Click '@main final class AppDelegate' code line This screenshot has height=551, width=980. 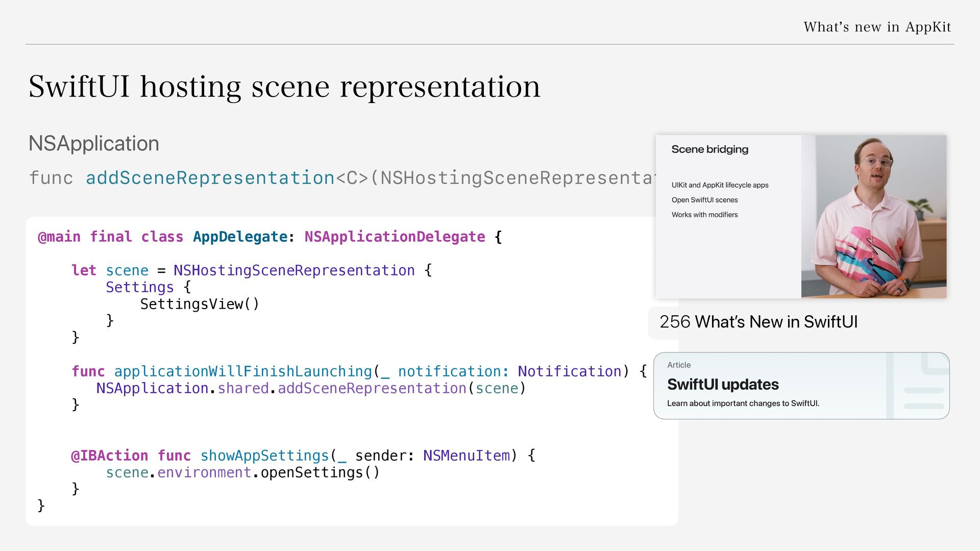click(270, 237)
